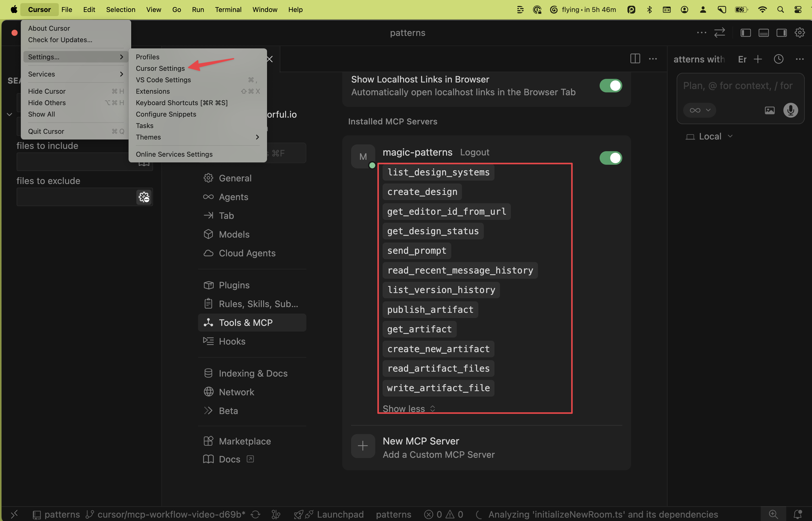
Task: Logout from magic-patterns
Action: [474, 152]
